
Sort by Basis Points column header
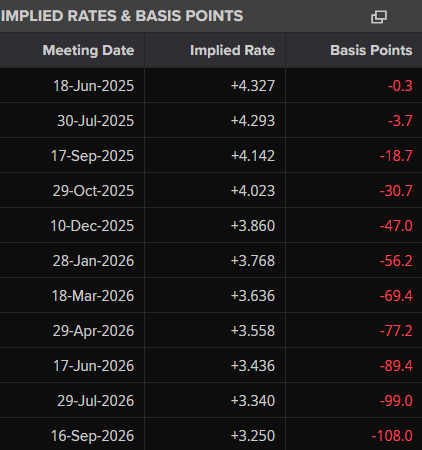tap(371, 50)
